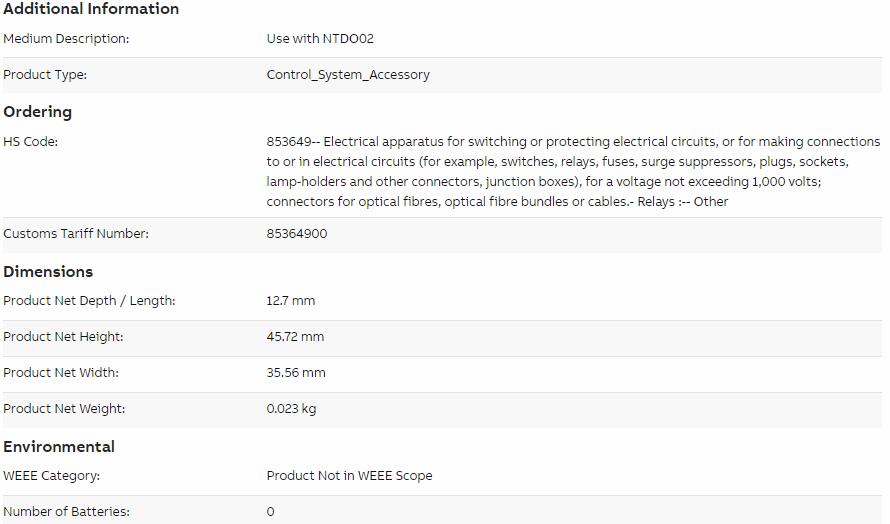Select the Customs Tariff Number 85364900

point(297,234)
